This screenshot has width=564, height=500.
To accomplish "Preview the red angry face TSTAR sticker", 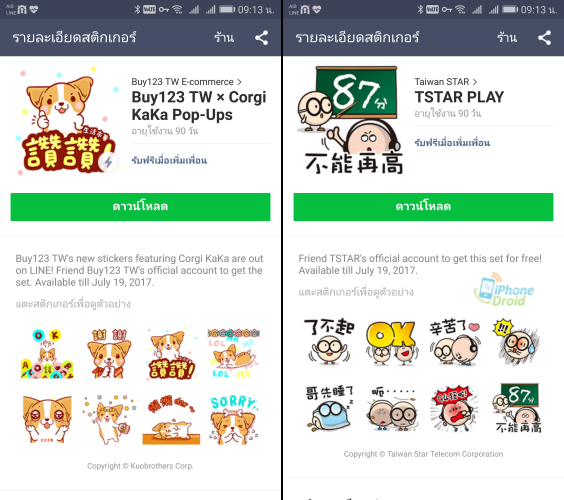I will tap(454, 408).
